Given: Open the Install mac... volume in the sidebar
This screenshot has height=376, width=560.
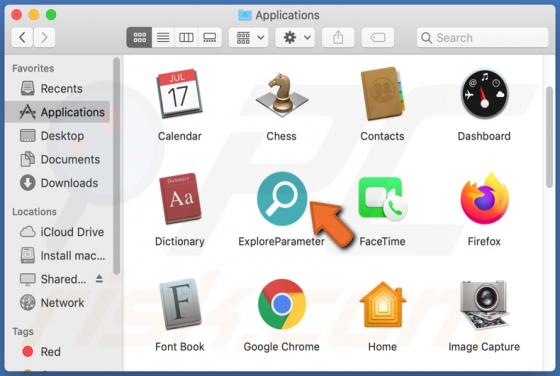Looking at the screenshot, I should tap(57, 255).
